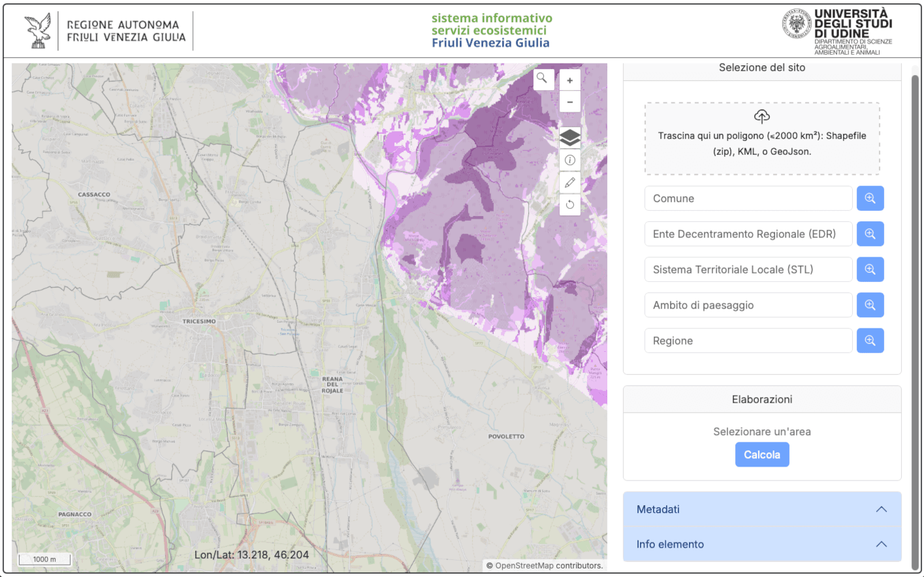Click the Ente Decentramento Regionale field
This screenshot has width=924, height=577.
(748, 234)
